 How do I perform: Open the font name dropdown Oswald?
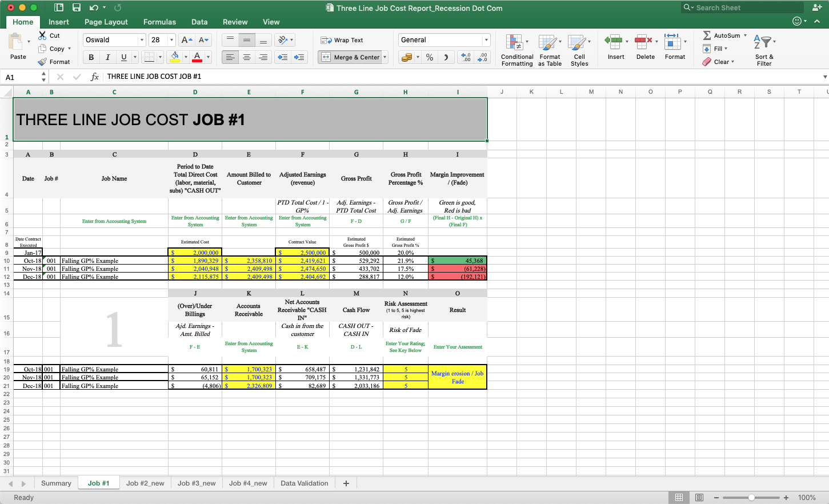tap(142, 40)
